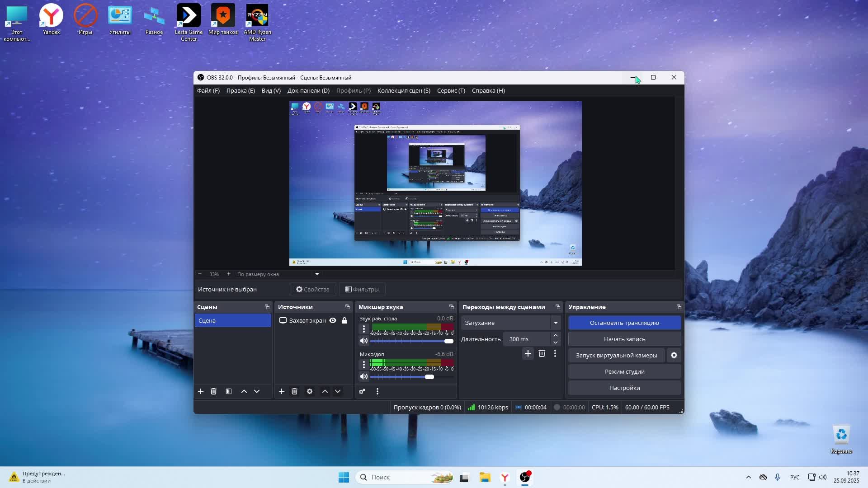Open the Файл (F) menu
868x488 pixels.
click(x=208, y=90)
